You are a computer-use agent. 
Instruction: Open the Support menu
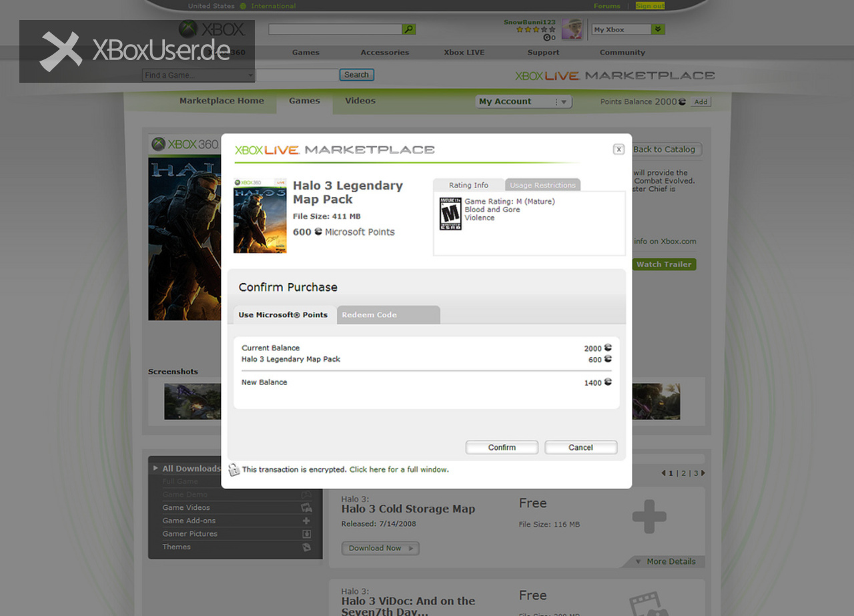(x=543, y=53)
